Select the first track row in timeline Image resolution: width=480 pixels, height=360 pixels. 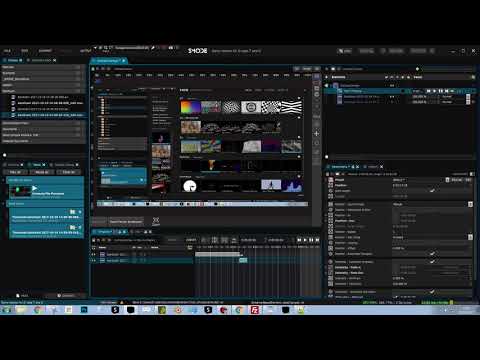[143, 254]
